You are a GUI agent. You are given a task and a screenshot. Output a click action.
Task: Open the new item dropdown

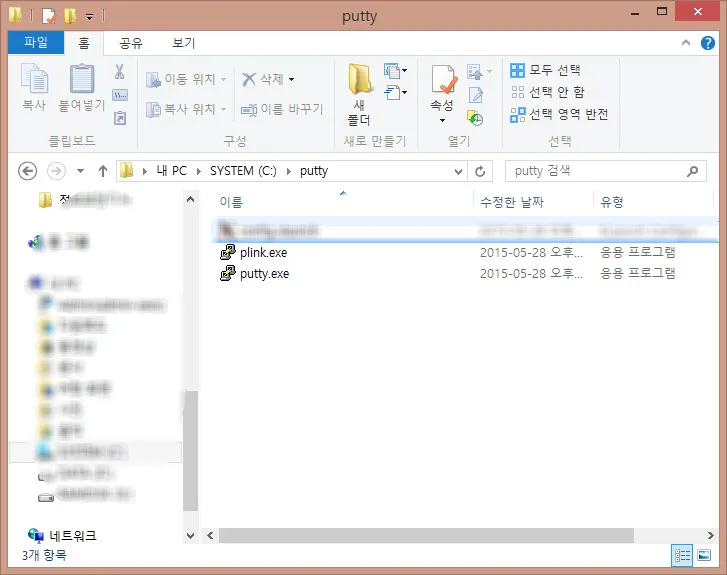point(395,71)
